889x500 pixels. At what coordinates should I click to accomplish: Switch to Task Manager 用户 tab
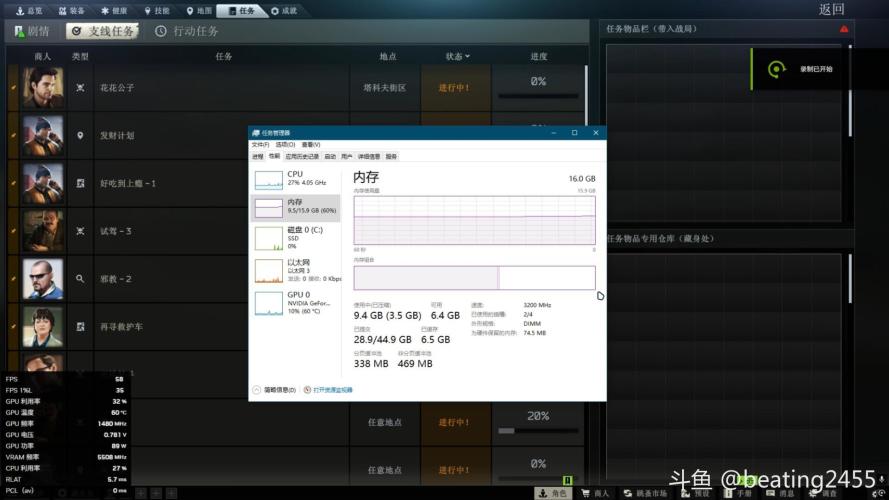click(x=346, y=156)
